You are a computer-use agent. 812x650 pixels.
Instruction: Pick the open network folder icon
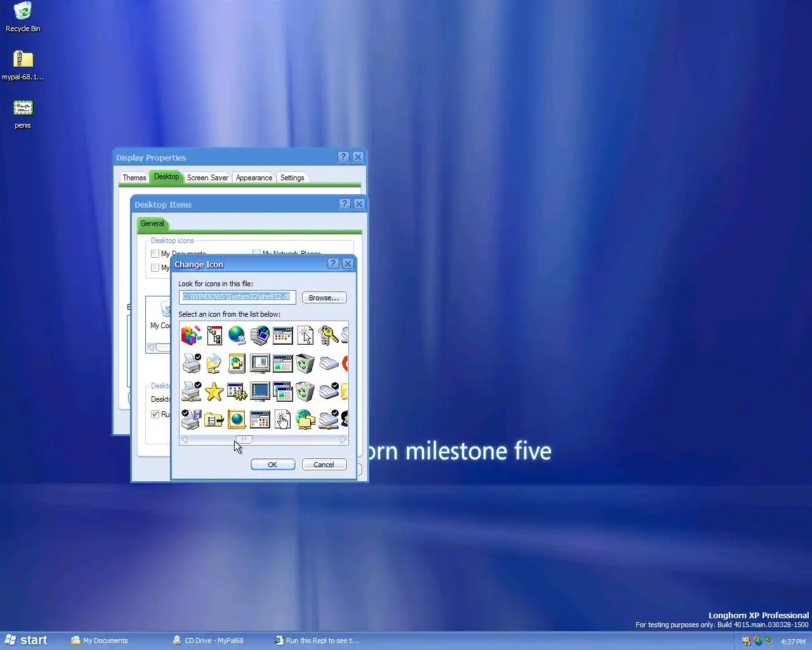point(214,364)
